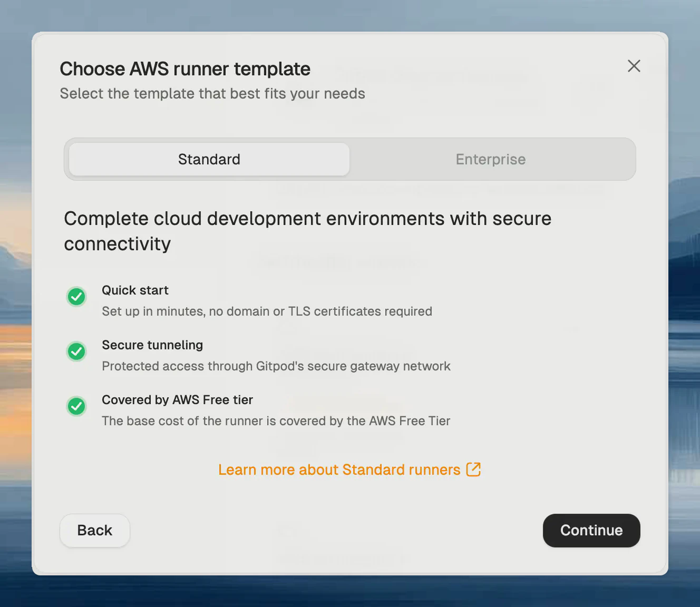Click the external link icon beside Learn more
This screenshot has width=700, height=607.
click(473, 469)
